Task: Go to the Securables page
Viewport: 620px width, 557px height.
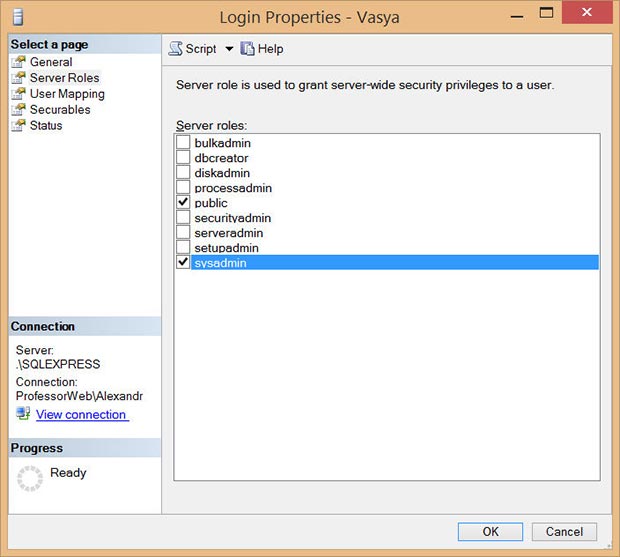Action: (60, 110)
